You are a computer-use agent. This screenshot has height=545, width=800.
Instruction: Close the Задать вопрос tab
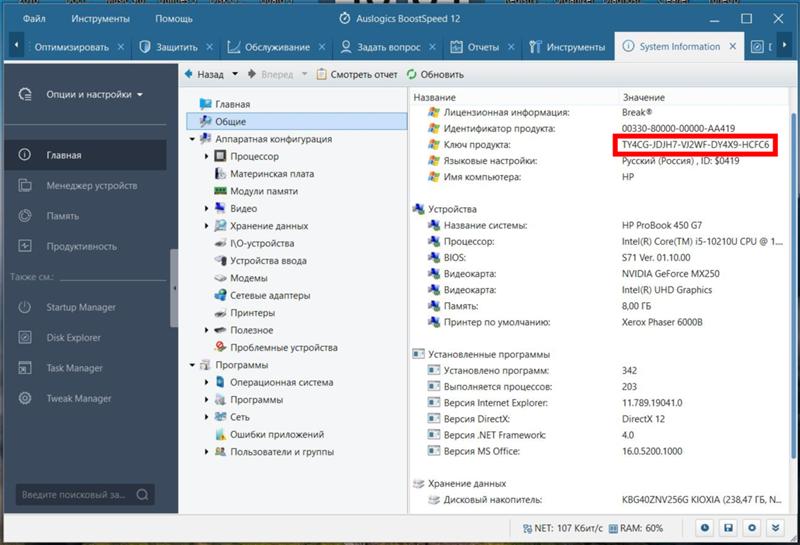(x=432, y=47)
